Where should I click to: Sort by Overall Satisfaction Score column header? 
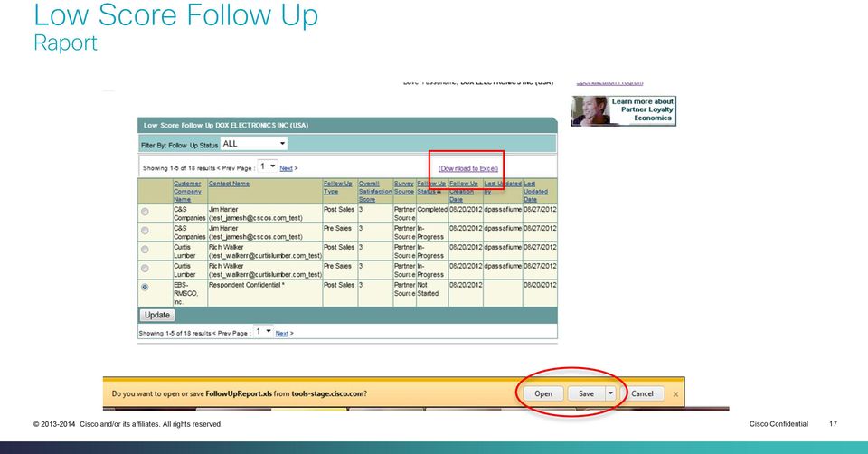pos(374,191)
